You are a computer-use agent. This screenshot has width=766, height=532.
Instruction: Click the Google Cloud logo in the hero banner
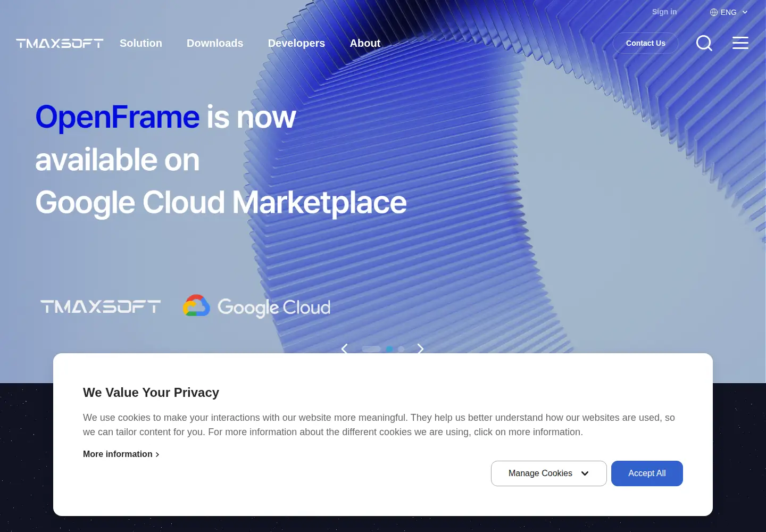pos(256,306)
